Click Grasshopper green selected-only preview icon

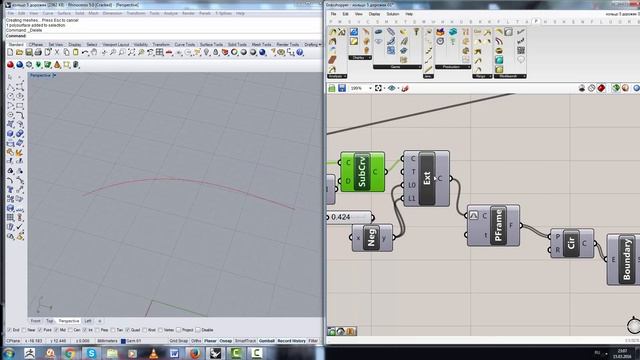tap(616, 88)
